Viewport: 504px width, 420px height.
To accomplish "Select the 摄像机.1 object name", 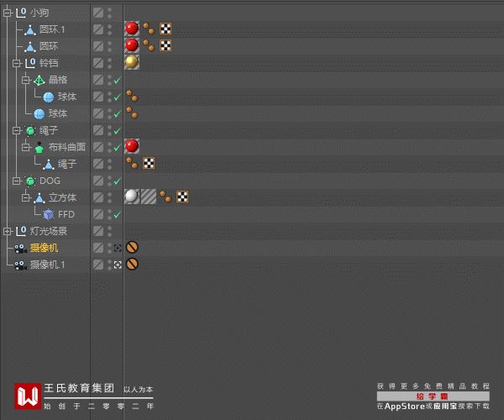I will tap(48, 265).
